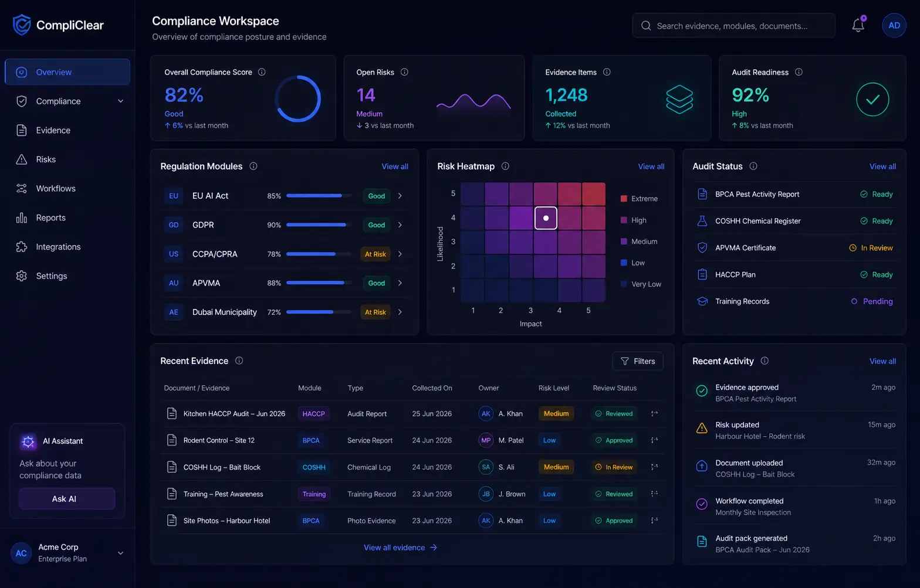Click the AD user avatar
Image resolution: width=920 pixels, height=588 pixels.
pyautogui.click(x=894, y=25)
